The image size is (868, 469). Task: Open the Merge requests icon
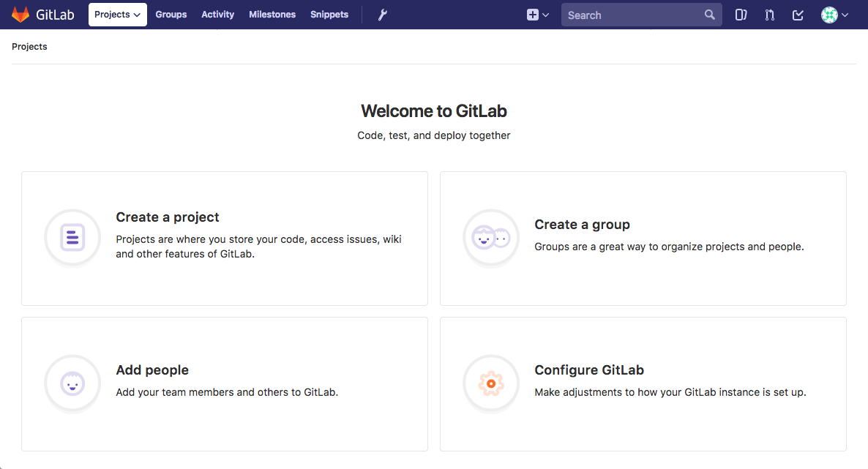tap(769, 15)
